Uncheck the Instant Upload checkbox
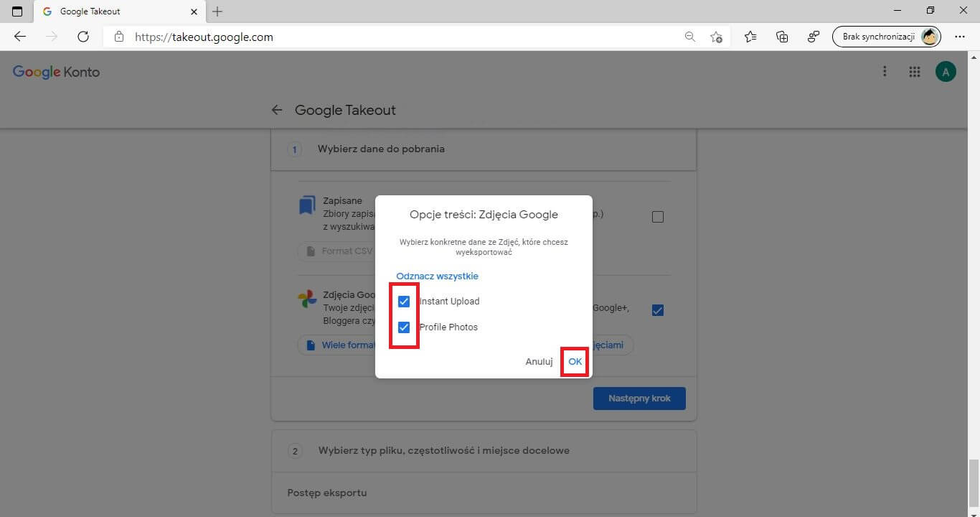980x517 pixels. pyautogui.click(x=404, y=302)
